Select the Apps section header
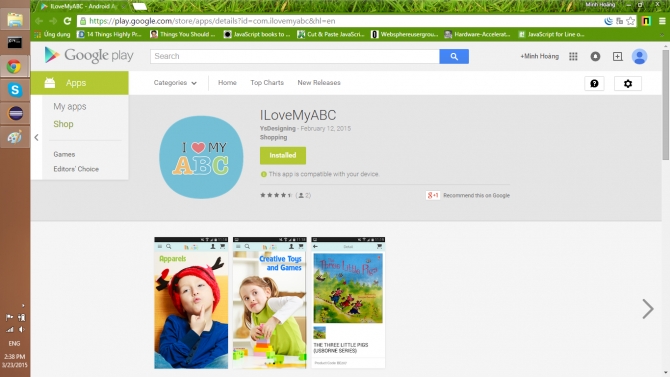Viewport: 670px width, 377px height. click(79, 83)
